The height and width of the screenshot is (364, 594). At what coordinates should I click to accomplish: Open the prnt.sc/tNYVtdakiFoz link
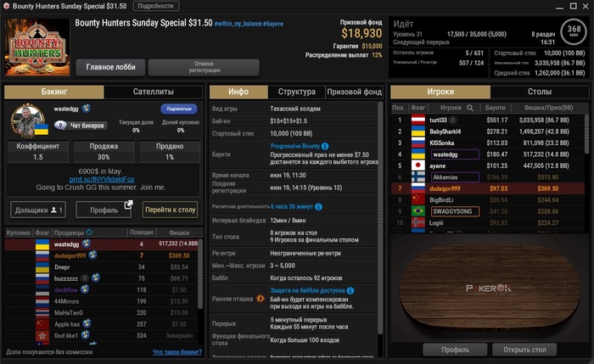pyautogui.click(x=102, y=180)
